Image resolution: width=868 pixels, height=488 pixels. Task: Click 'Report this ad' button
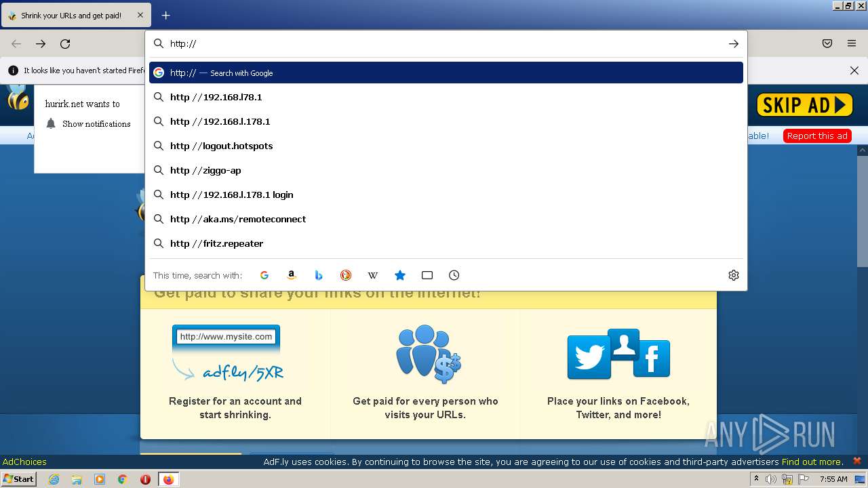coord(817,136)
